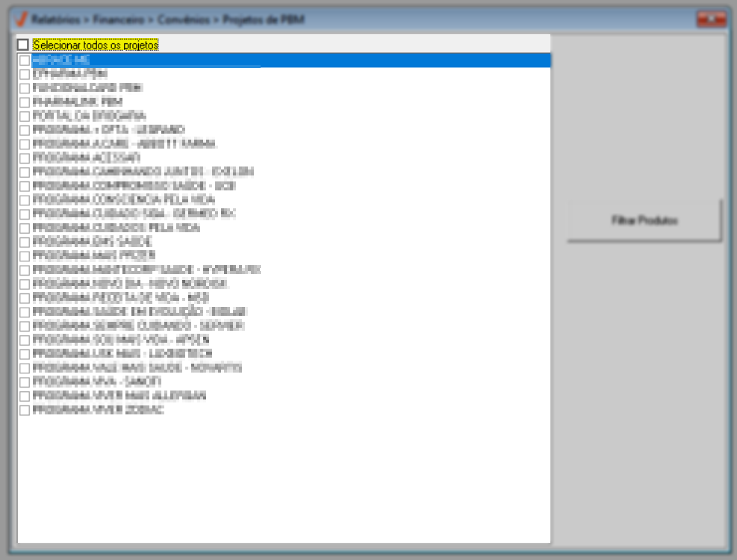Image resolution: width=737 pixels, height=560 pixels.
Task: Toggle the PHARMALINK PBM checkbox
Action: (x=25, y=102)
